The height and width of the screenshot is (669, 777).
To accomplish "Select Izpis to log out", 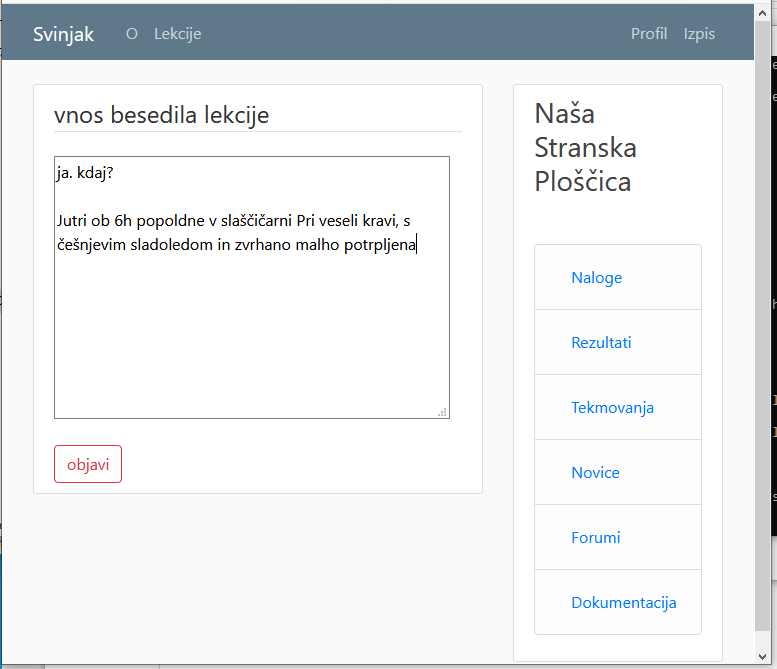I will coord(699,34).
